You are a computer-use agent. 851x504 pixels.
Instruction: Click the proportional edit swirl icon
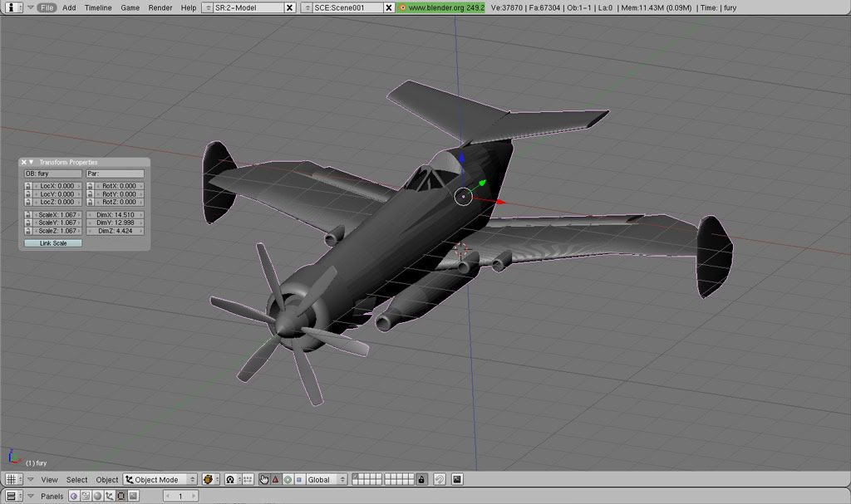440,480
